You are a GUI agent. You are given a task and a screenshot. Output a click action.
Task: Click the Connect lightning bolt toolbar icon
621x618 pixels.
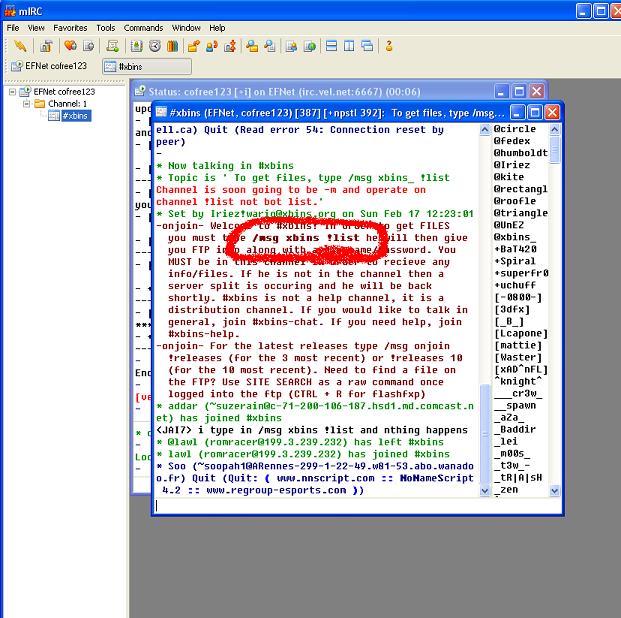pyautogui.click(x=20, y=46)
